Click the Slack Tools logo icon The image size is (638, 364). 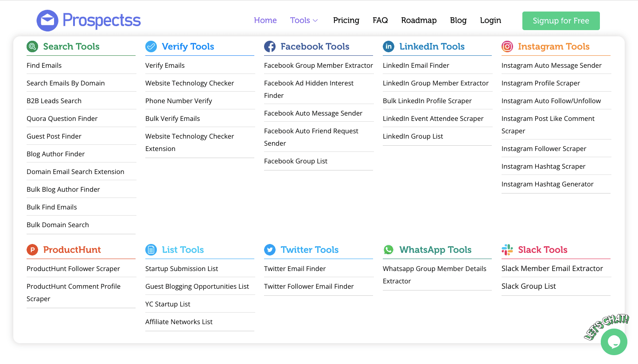pyautogui.click(x=507, y=250)
